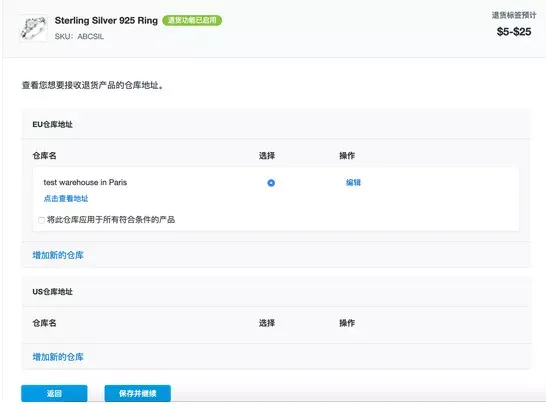Click the 退货标签预计 label
This screenshot has width=546, height=411.
click(x=514, y=15)
